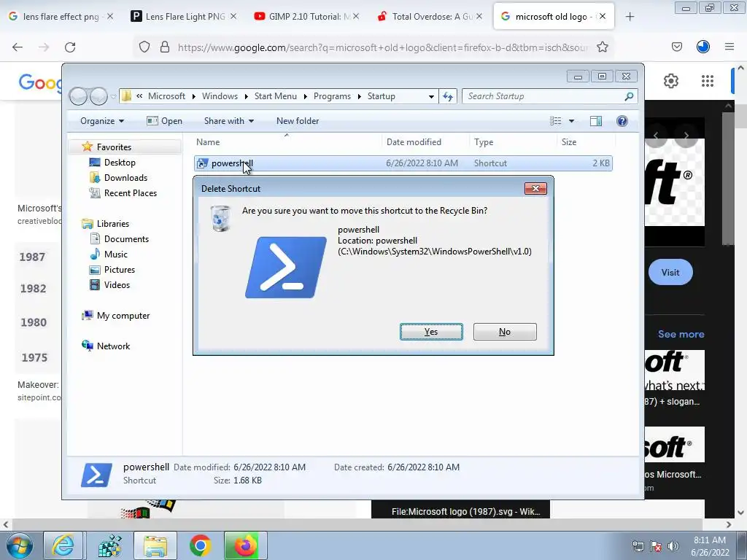Screen dimensions: 747x560
Task: Open Pictures library
Action: point(120,270)
